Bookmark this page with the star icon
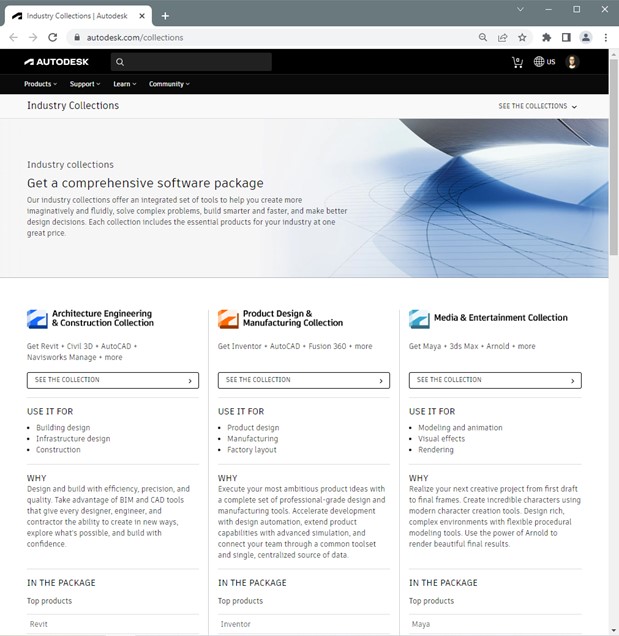 click(x=522, y=37)
